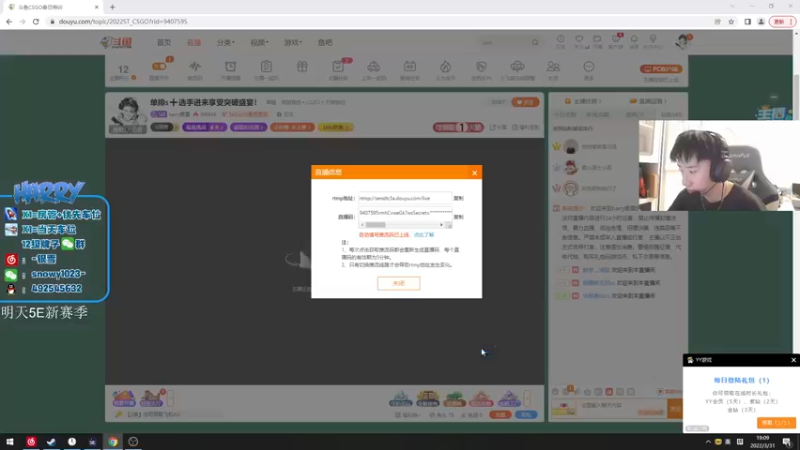Go back with the Chrome back arrow

(9, 21)
